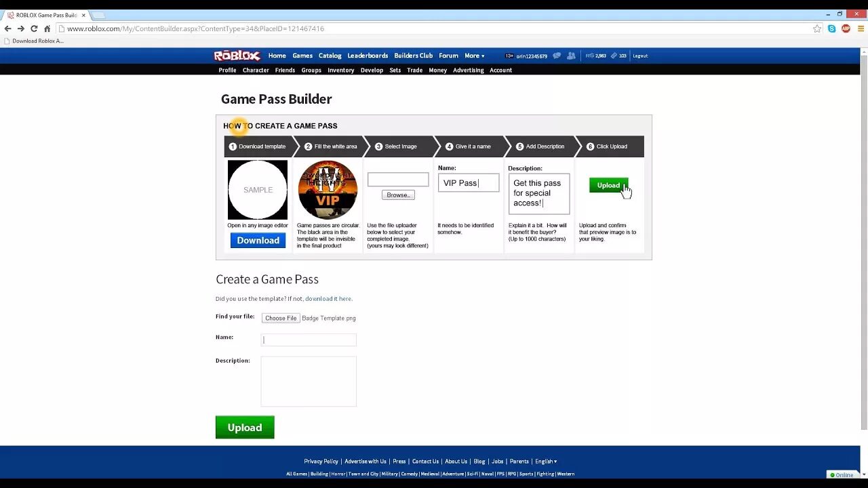
Task: Go to Advertising in the sub-navigation
Action: click(469, 70)
